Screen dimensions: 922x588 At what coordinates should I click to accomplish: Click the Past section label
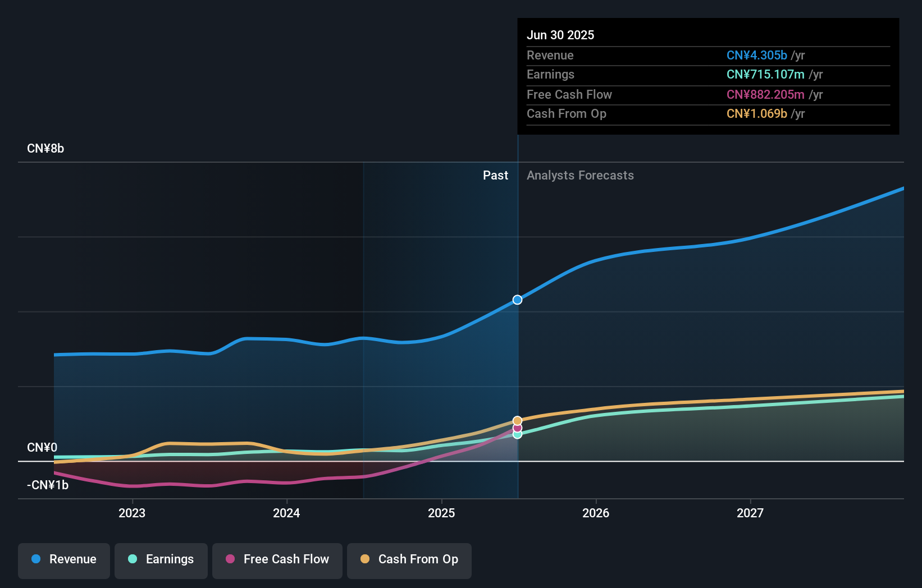[495, 176]
